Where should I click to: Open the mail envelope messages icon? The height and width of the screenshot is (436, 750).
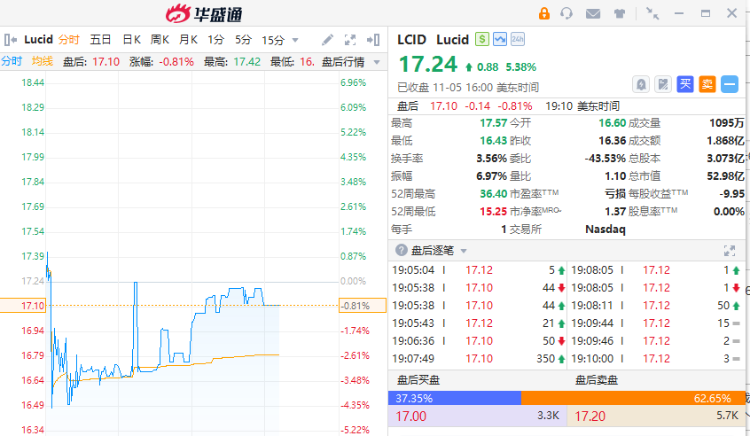point(593,14)
